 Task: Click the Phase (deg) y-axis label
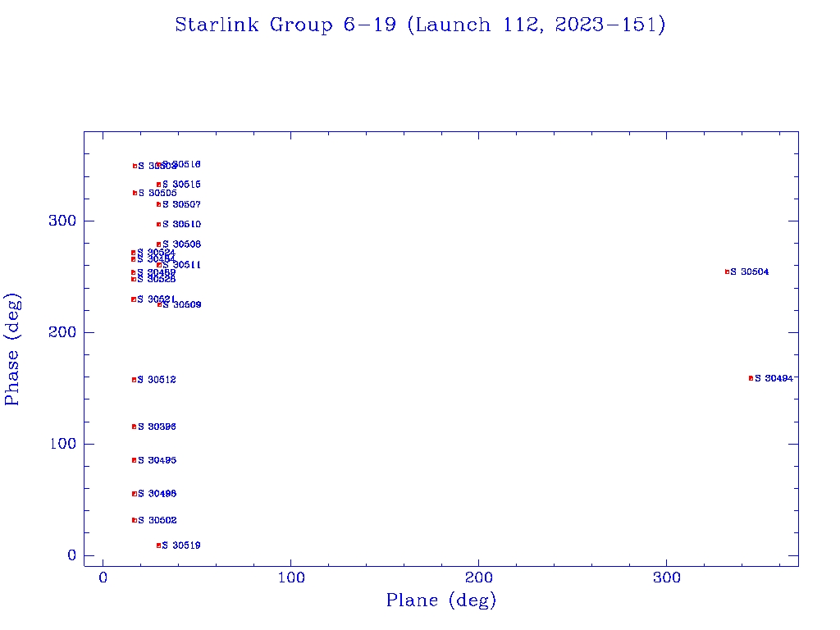click(12, 349)
